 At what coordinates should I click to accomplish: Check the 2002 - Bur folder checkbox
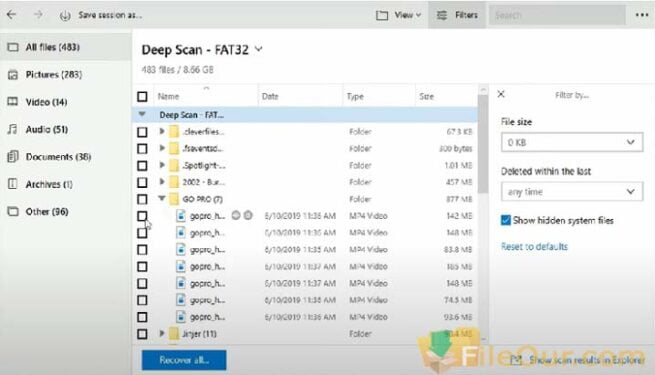coord(142,182)
